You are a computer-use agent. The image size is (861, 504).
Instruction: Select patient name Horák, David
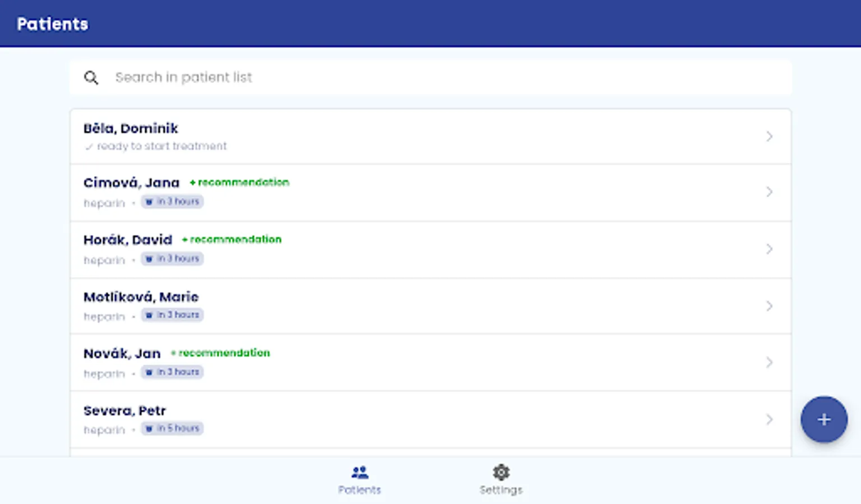click(128, 240)
